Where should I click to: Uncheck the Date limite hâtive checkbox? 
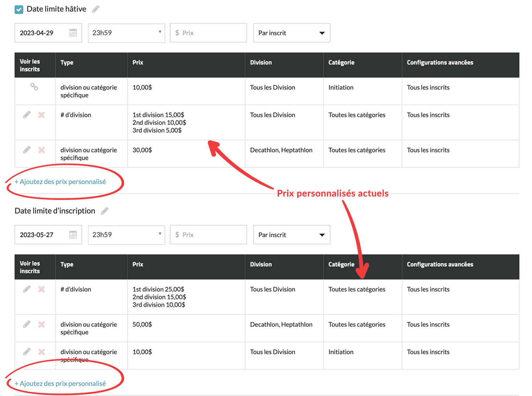click(19, 9)
